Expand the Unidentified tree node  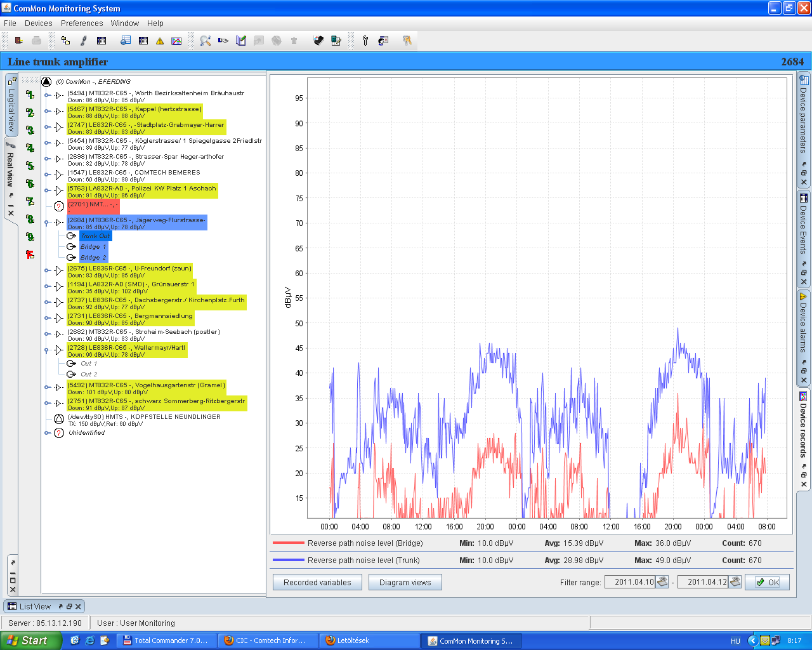click(x=48, y=433)
